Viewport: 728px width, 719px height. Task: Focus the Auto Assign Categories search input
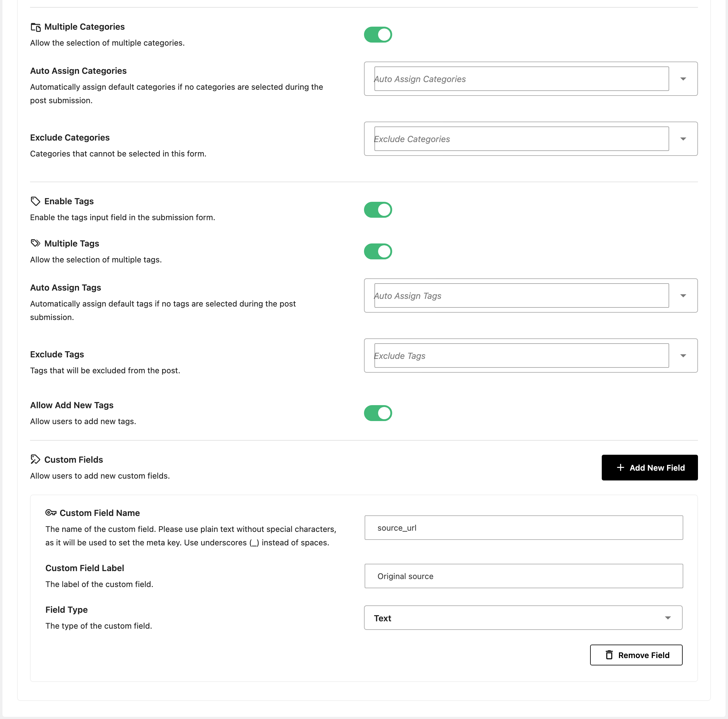521,79
